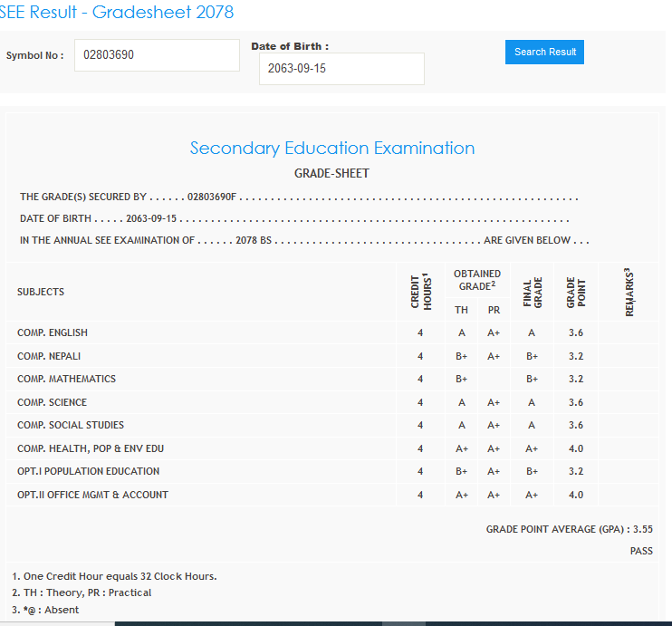This screenshot has width=672, height=626.
Task: Select COMP. HEALTH, POP & ENV EDU row
Action: (x=91, y=448)
